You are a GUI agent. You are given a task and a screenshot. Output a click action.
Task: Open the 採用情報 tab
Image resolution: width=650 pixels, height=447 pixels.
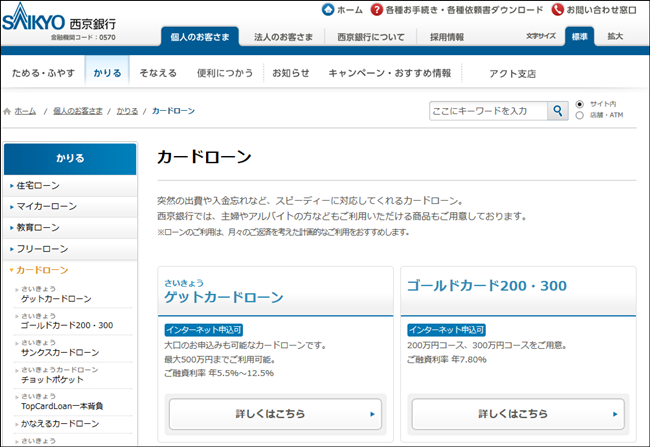[447, 37]
